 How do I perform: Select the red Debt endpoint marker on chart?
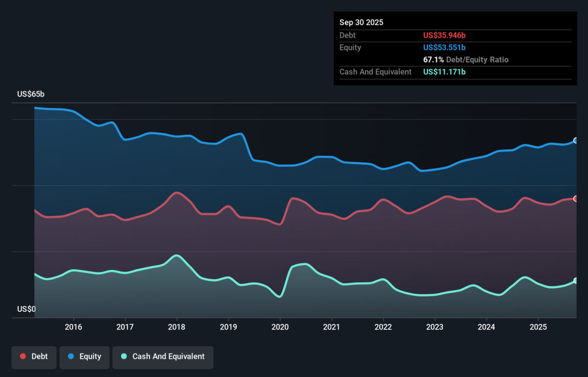tap(576, 199)
